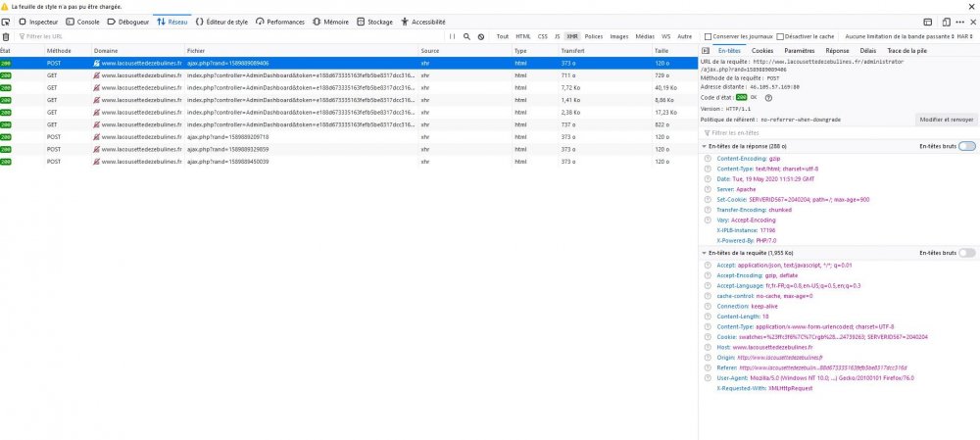
Task: Open the Délais details tab
Action: [867, 51]
